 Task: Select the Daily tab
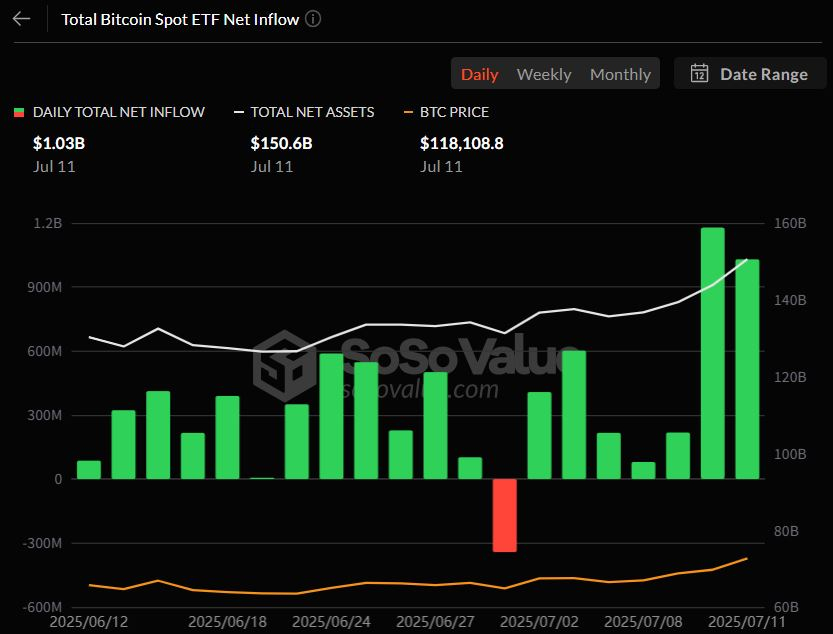pos(480,74)
